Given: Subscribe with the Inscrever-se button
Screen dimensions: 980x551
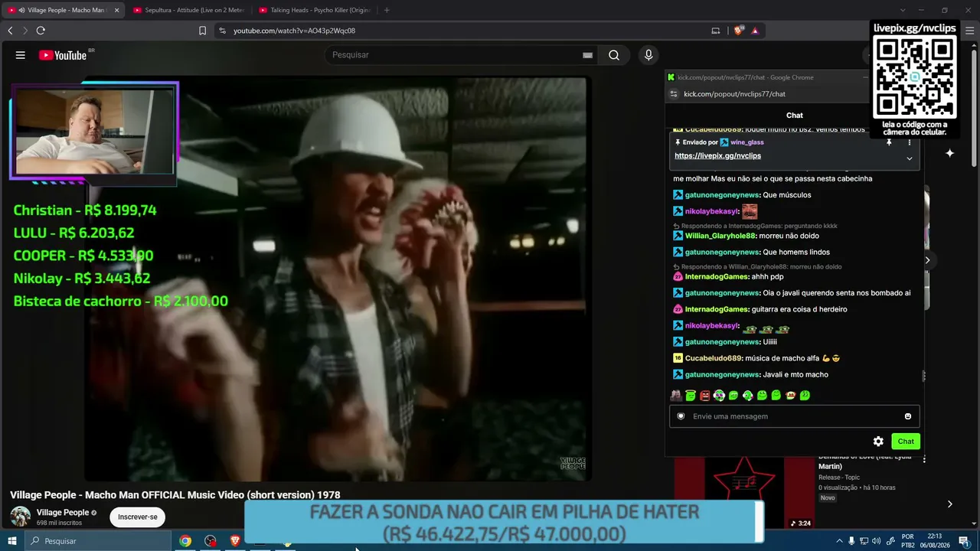Looking at the screenshot, I should 138,517.
